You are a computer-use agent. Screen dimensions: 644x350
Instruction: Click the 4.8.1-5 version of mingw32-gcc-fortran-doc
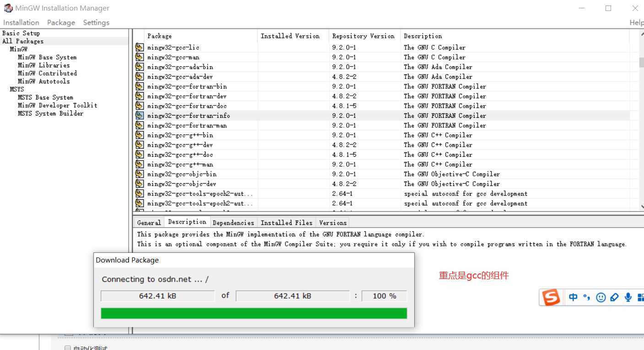coord(344,106)
